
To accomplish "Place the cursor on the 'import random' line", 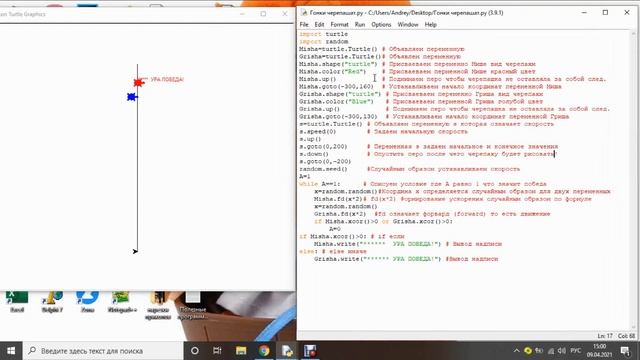I will 323,42.
